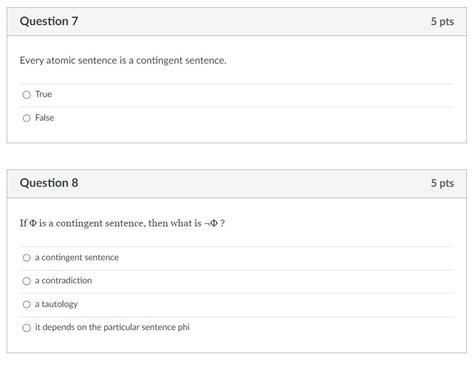Choose the False radio button in Question 7

(27, 118)
